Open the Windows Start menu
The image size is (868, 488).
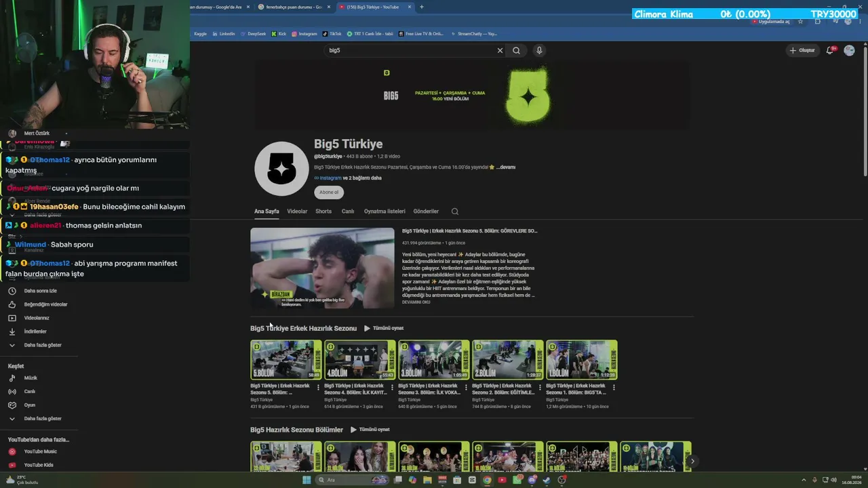[x=307, y=480]
